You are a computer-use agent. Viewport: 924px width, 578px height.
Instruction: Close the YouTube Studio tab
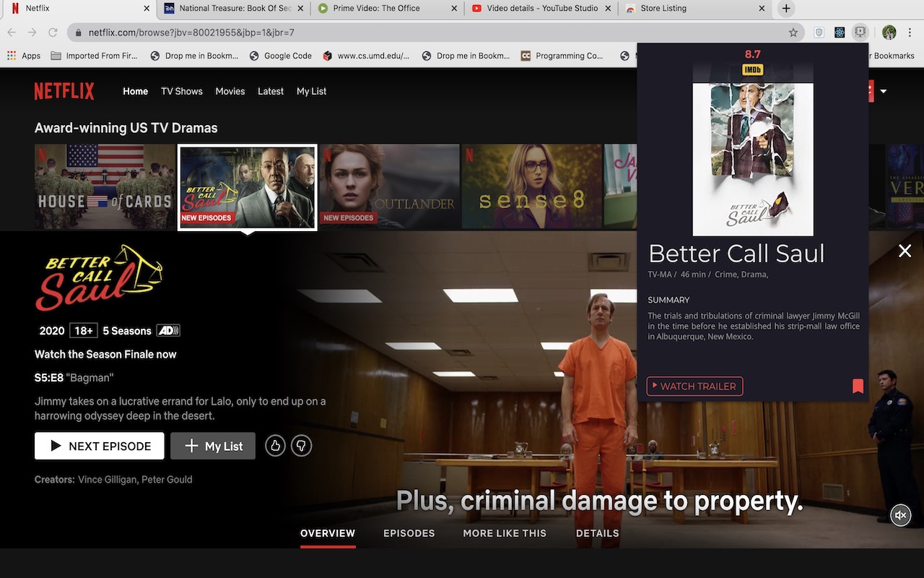[608, 9]
